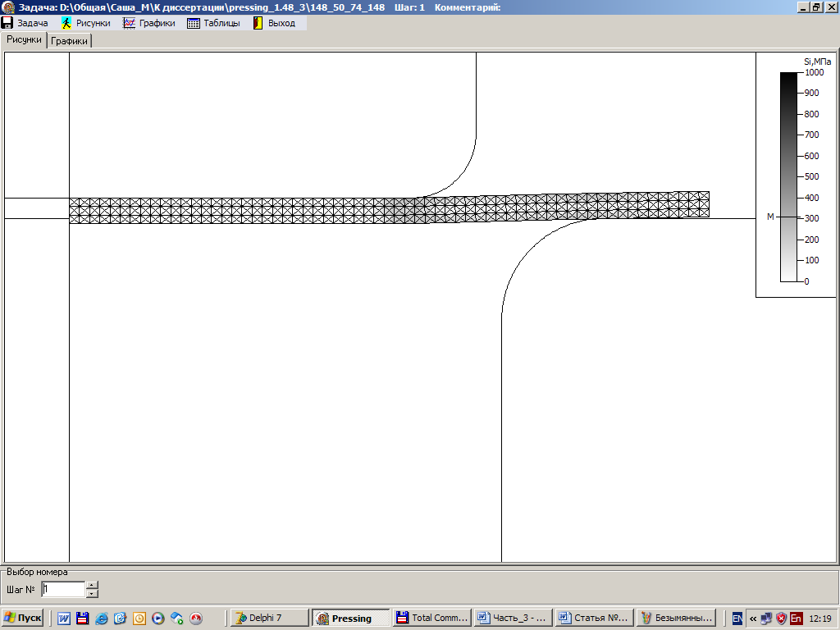The image size is (840, 630).
Task: Open Internet Explorer quick launch icon
Action: [102, 619]
